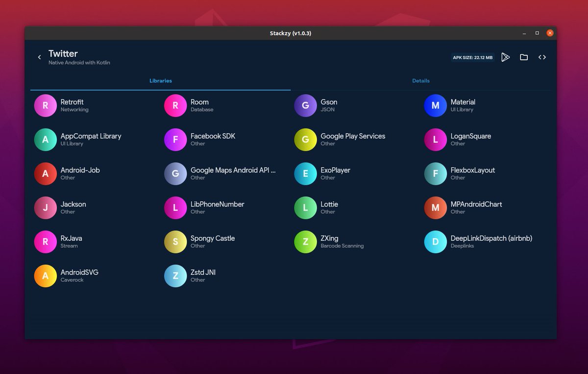Select the LoganSquare library name
Viewport: 588px width, 374px height.
pos(471,136)
